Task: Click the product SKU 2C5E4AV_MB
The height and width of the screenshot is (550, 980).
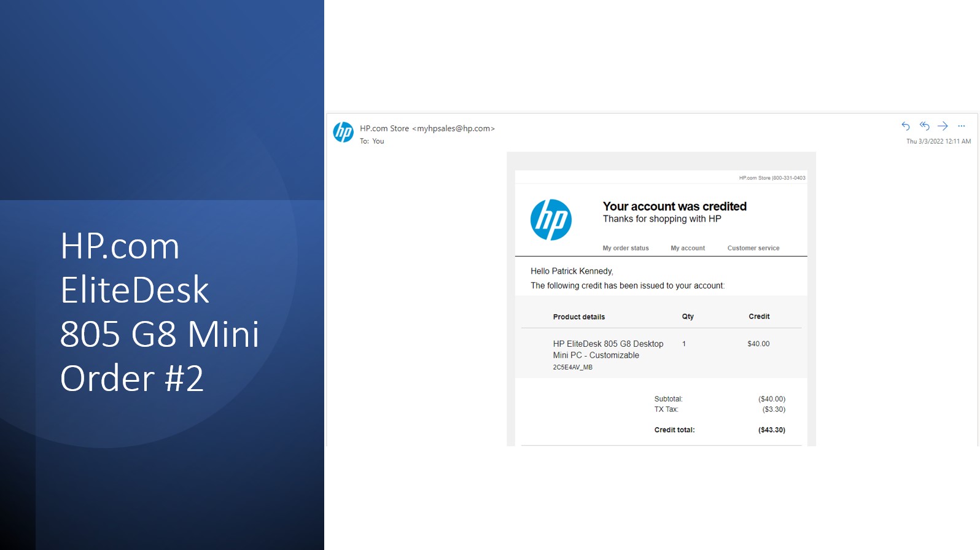Action: pyautogui.click(x=572, y=367)
